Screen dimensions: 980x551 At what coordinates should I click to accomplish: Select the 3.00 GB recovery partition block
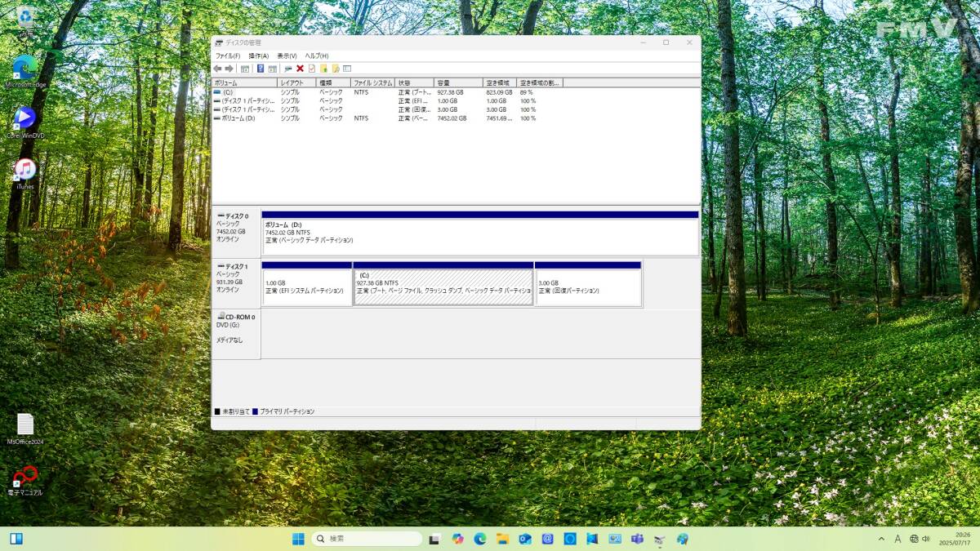(x=587, y=287)
